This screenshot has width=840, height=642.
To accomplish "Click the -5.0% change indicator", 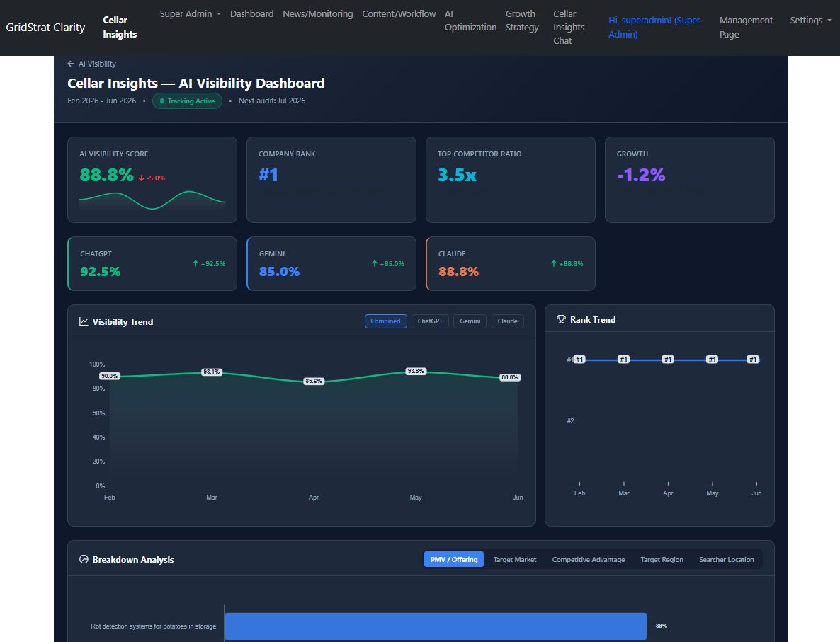I will (x=152, y=178).
